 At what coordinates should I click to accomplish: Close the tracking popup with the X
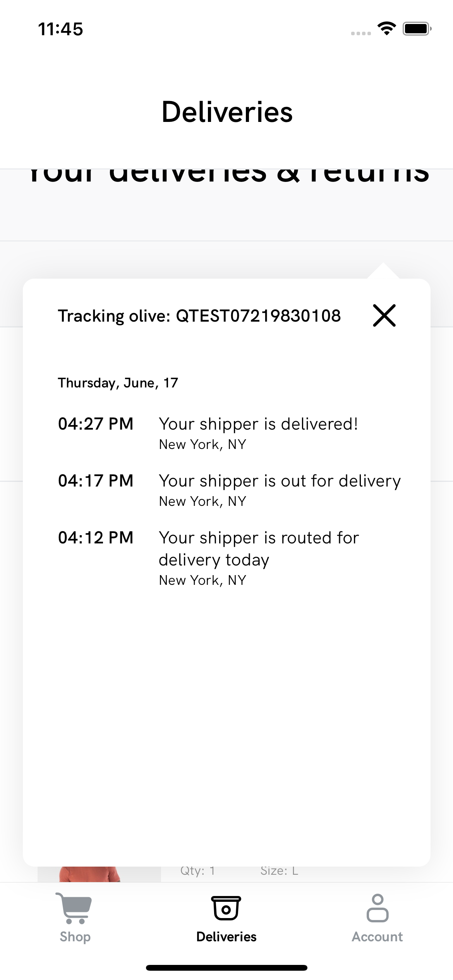[x=384, y=315]
